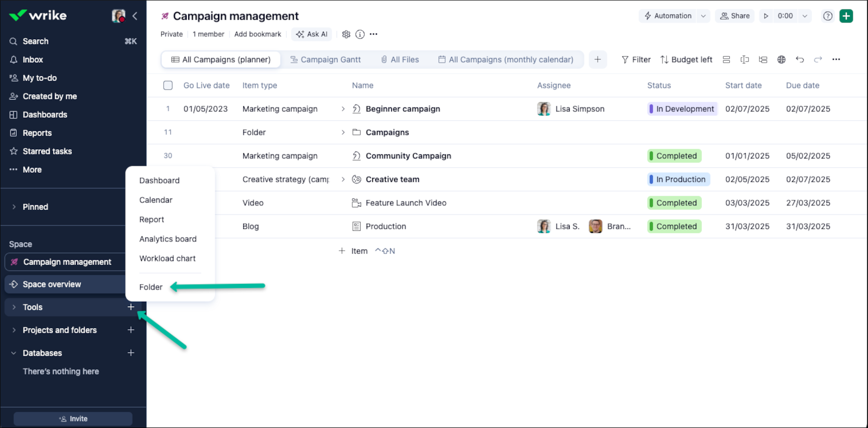
Task: Switch to the Campaign Gantt tab
Action: click(325, 60)
